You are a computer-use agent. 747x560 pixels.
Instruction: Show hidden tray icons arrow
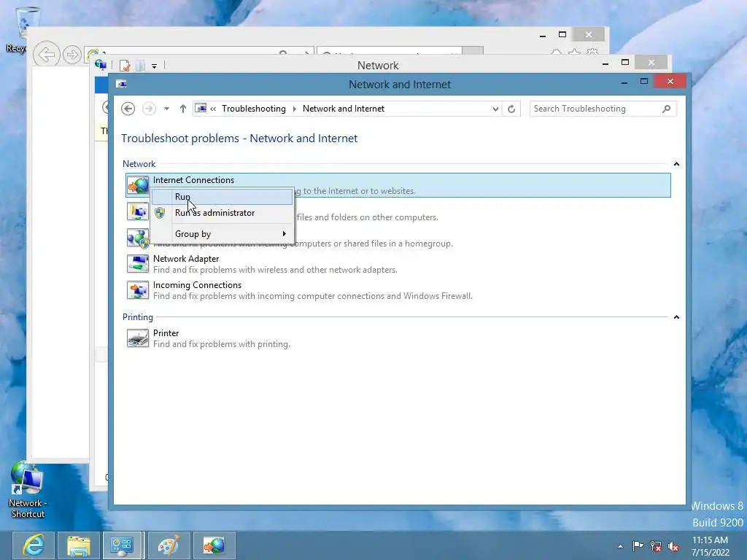coord(620,546)
